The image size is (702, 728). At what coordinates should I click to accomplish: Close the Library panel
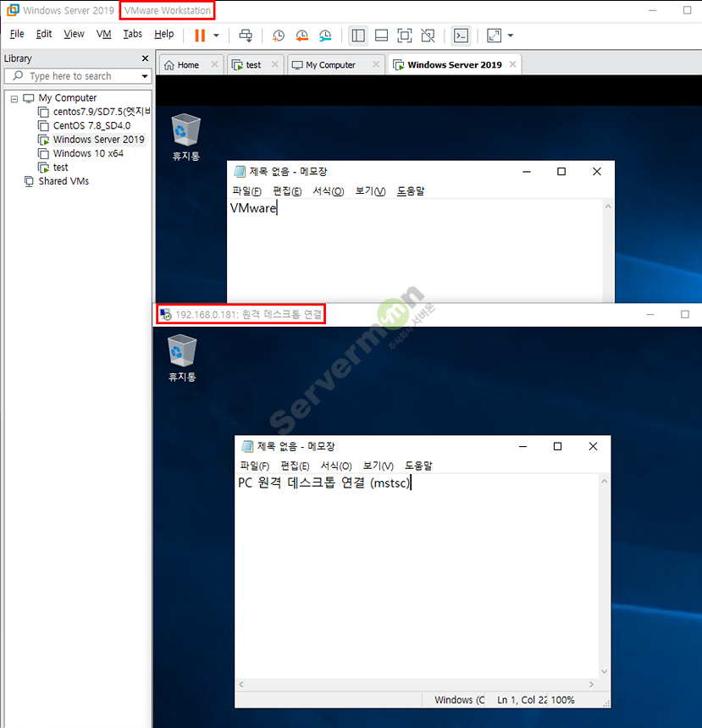[145, 58]
